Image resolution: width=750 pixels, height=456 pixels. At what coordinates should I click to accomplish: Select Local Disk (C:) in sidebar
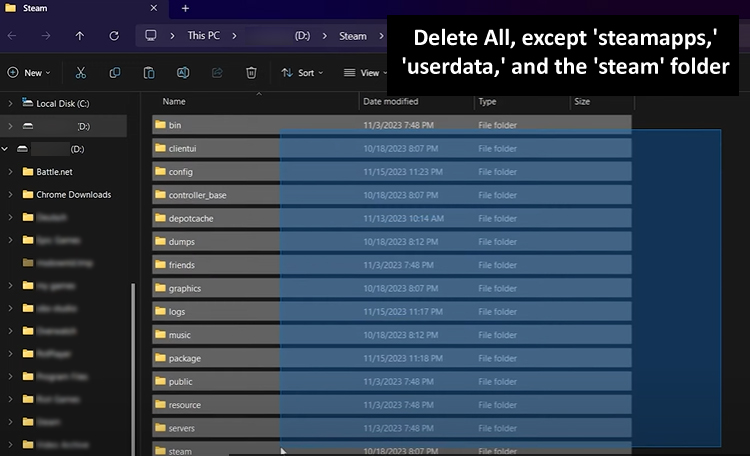click(63, 103)
